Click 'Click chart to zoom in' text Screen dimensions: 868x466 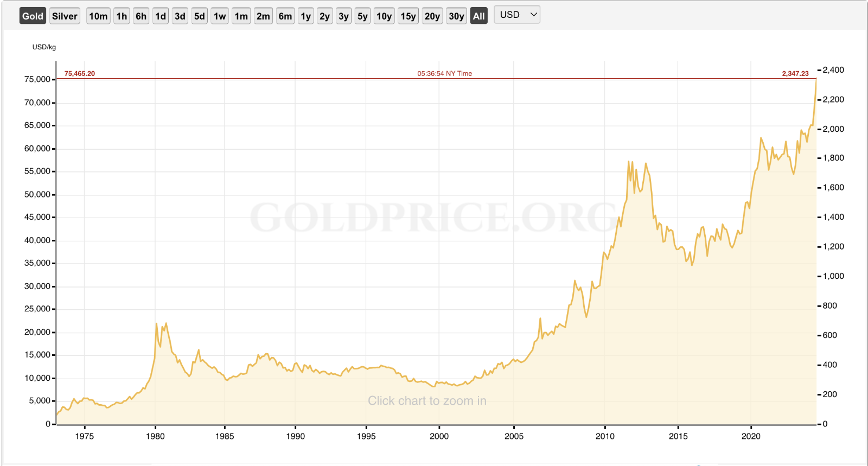tap(427, 400)
